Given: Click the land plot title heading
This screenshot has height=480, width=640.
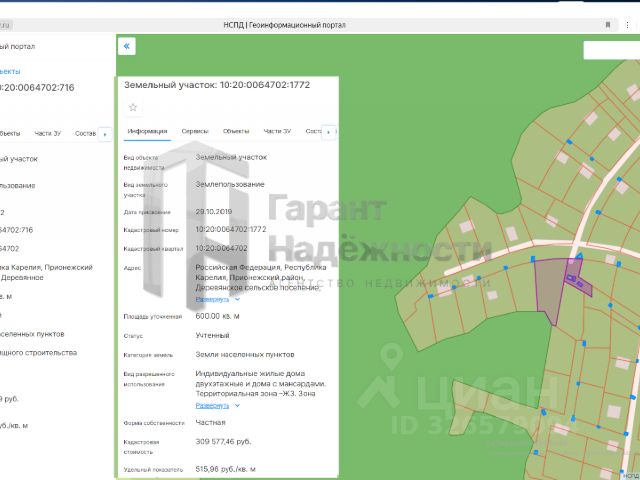Looking at the screenshot, I should coord(217,85).
